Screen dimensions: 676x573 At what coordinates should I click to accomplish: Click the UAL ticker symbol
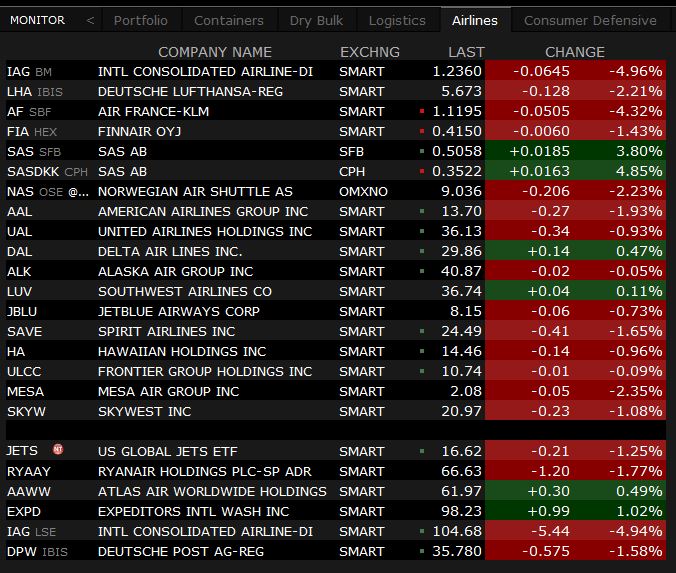pos(19,232)
